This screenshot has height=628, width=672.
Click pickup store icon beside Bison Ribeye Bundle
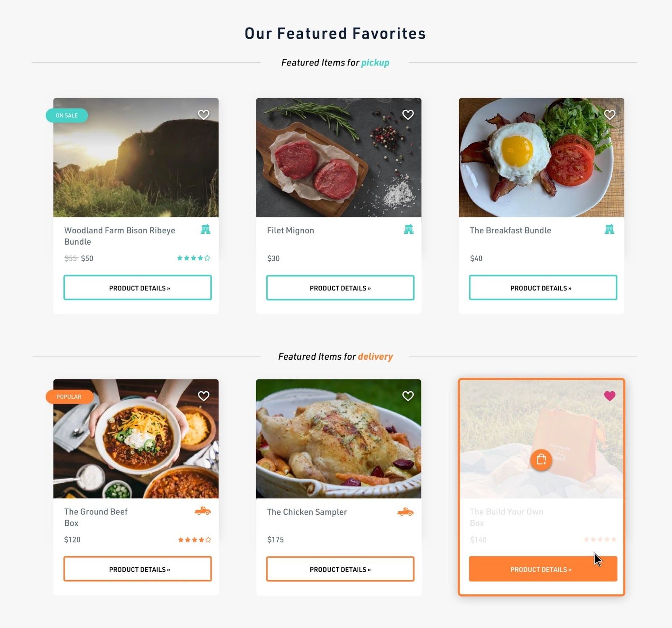tap(205, 229)
